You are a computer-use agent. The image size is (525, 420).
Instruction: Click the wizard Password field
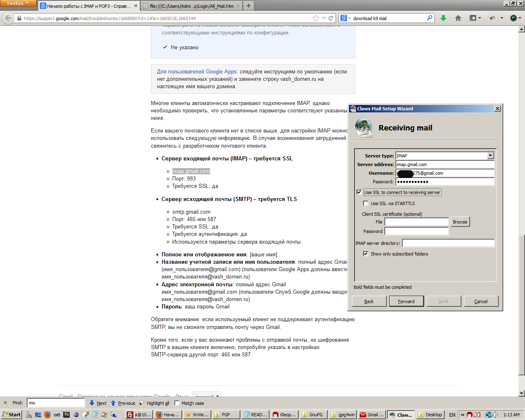tap(445, 182)
